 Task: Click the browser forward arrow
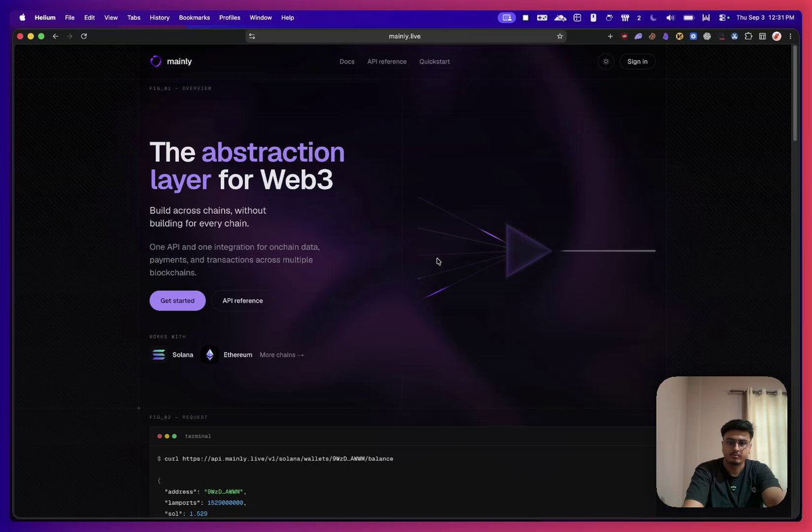(69, 37)
